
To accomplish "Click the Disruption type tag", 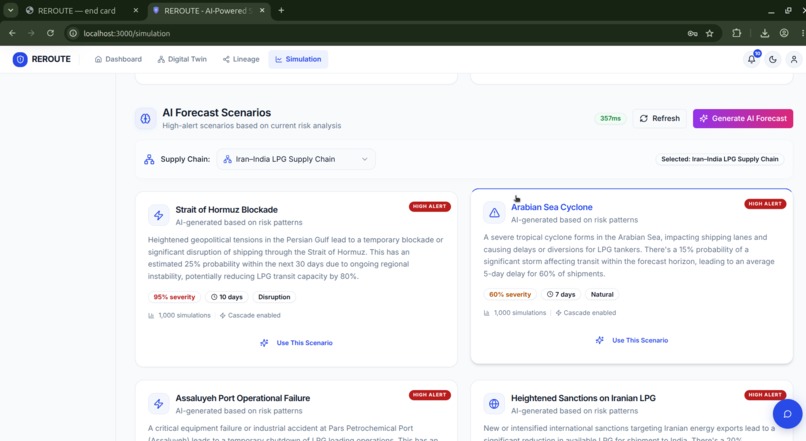I will pos(274,297).
